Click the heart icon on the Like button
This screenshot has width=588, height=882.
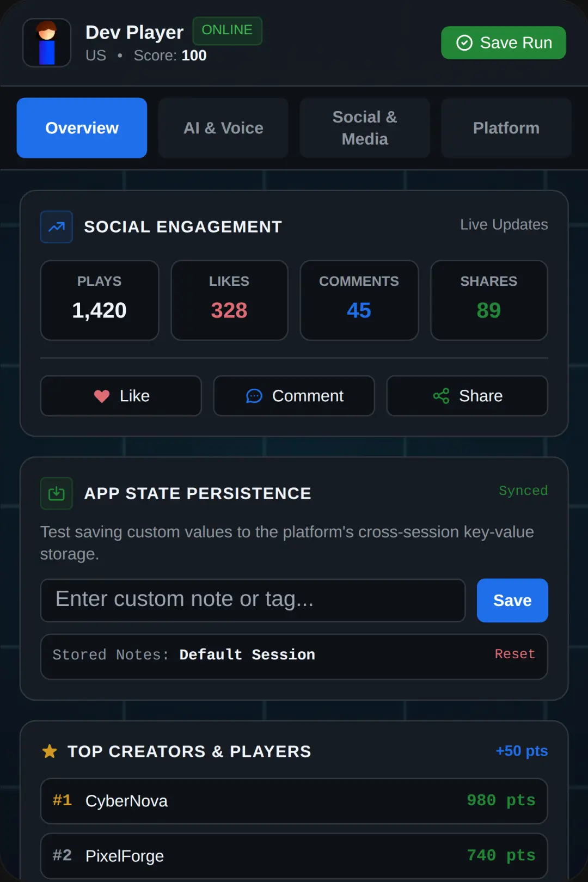point(102,396)
